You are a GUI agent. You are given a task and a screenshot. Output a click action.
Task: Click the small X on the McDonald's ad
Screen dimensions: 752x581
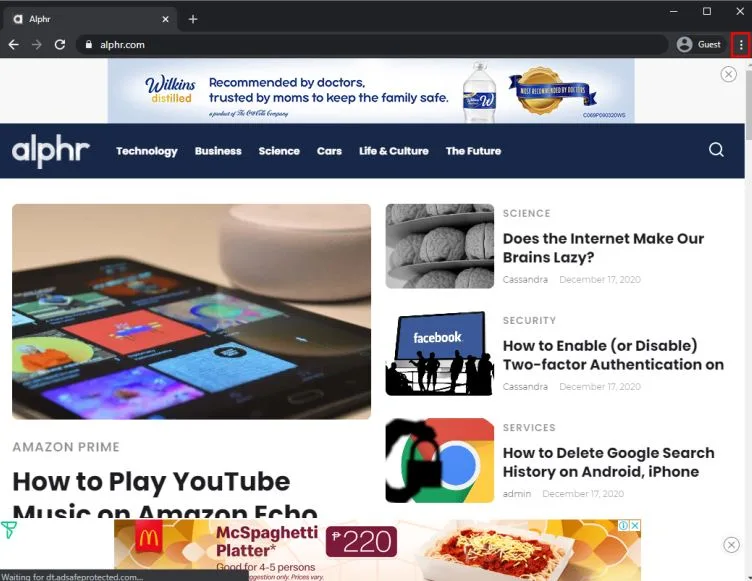(634, 525)
